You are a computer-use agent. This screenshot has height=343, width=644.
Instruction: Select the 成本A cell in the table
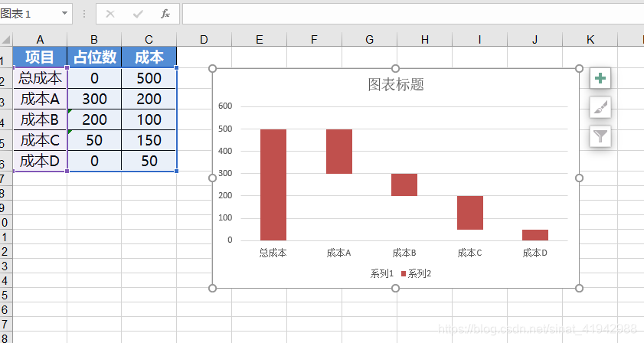point(40,99)
